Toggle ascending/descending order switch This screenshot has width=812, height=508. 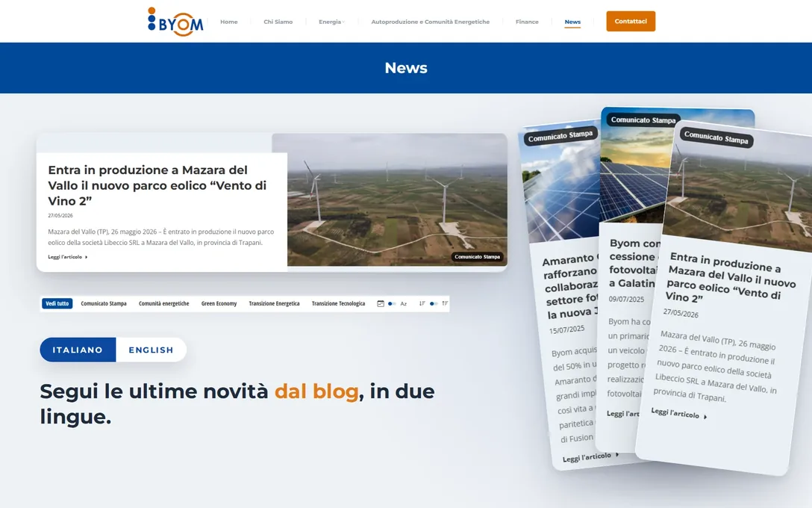tap(434, 303)
